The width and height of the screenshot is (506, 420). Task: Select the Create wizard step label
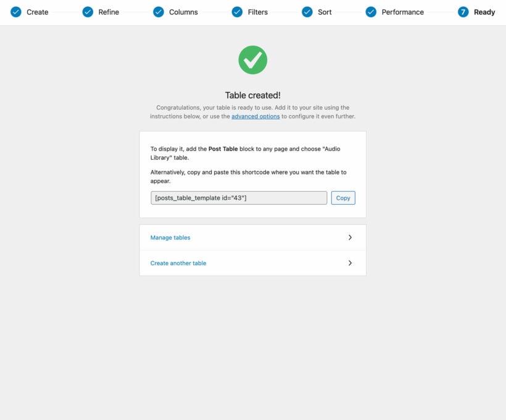click(x=38, y=12)
